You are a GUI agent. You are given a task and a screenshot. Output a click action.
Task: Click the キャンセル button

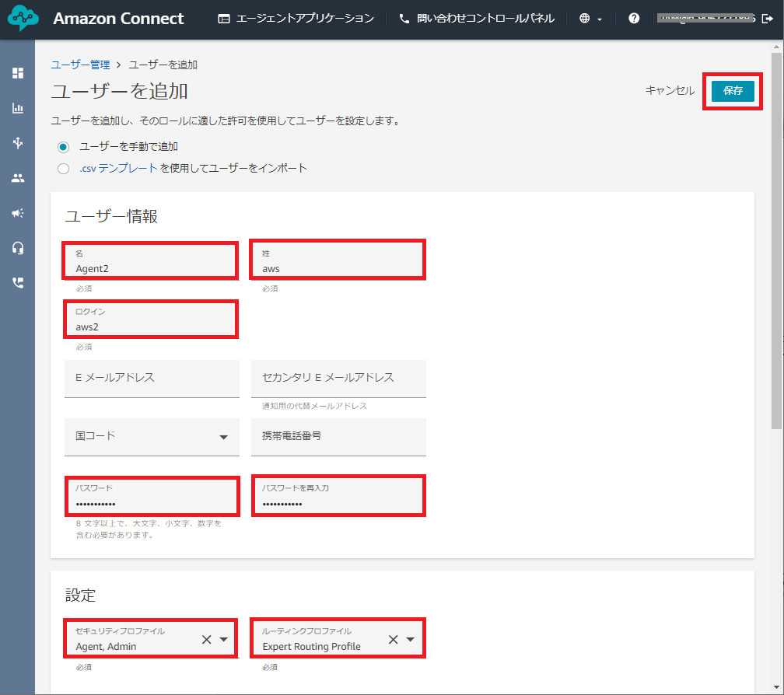tap(670, 90)
